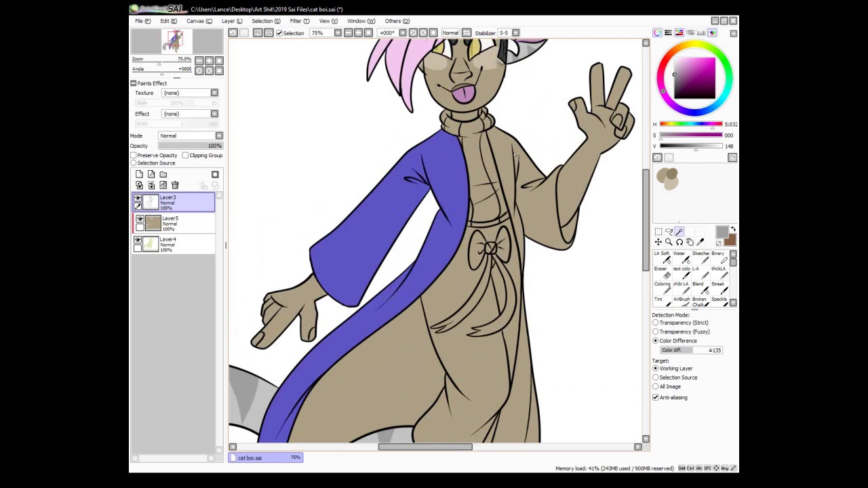Click the foreground color swatch
This screenshot has width=868, height=488.
pos(722,232)
